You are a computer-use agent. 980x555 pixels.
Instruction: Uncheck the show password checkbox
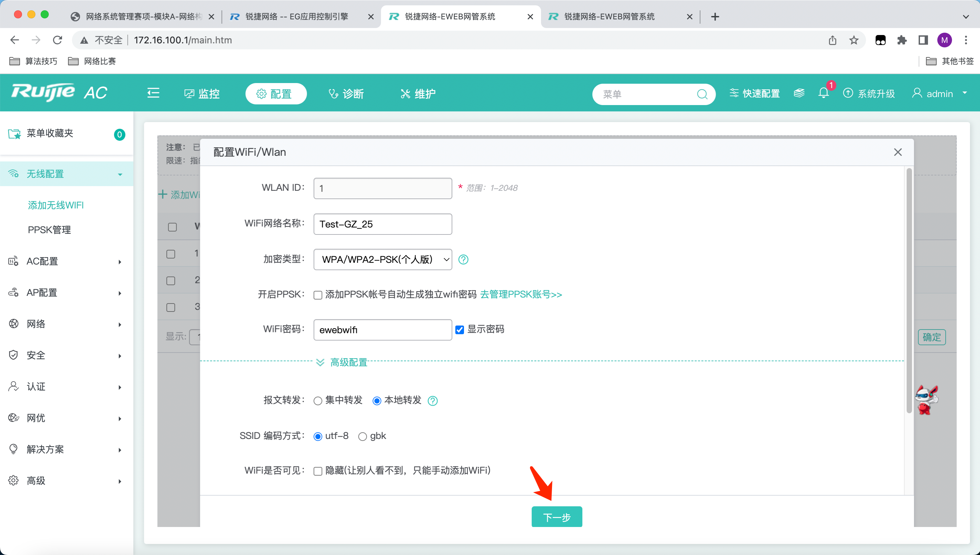coord(460,330)
